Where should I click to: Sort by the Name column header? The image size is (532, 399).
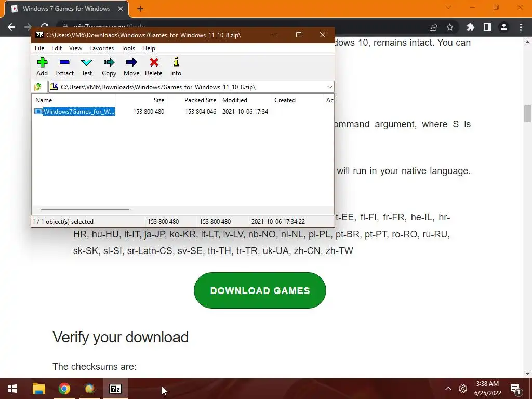pos(74,100)
